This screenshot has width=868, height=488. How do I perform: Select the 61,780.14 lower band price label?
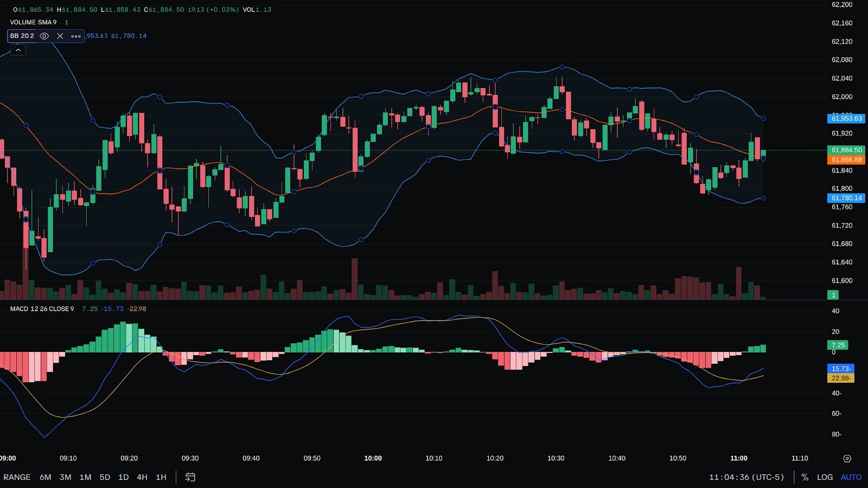pos(846,198)
